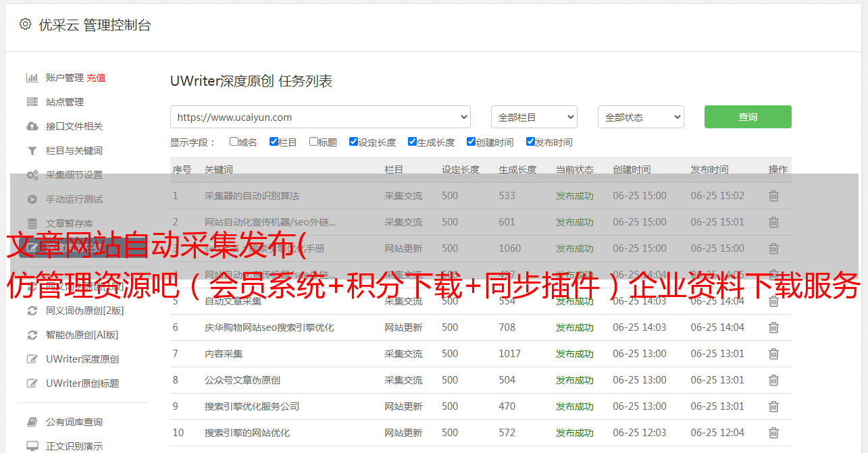Select 智能伪原创[AI版] from the sidebar
Viewport: 868px width, 453px height.
(82, 335)
